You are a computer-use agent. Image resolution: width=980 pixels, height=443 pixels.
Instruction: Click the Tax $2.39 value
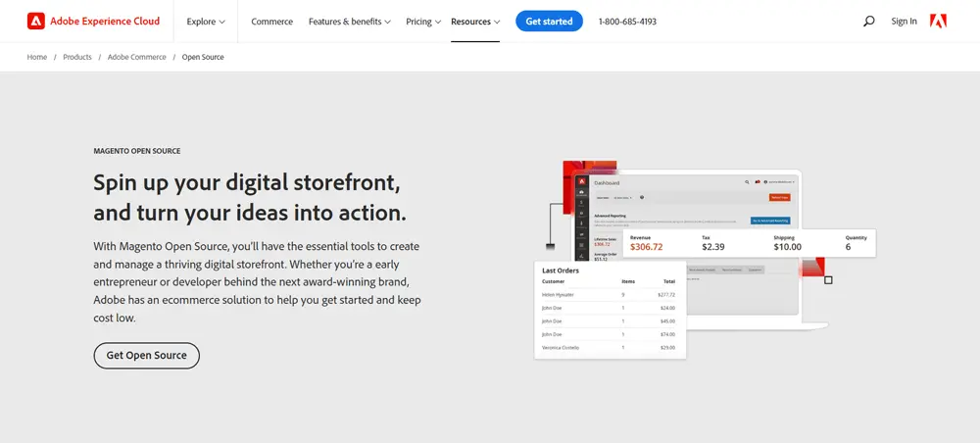(x=713, y=247)
